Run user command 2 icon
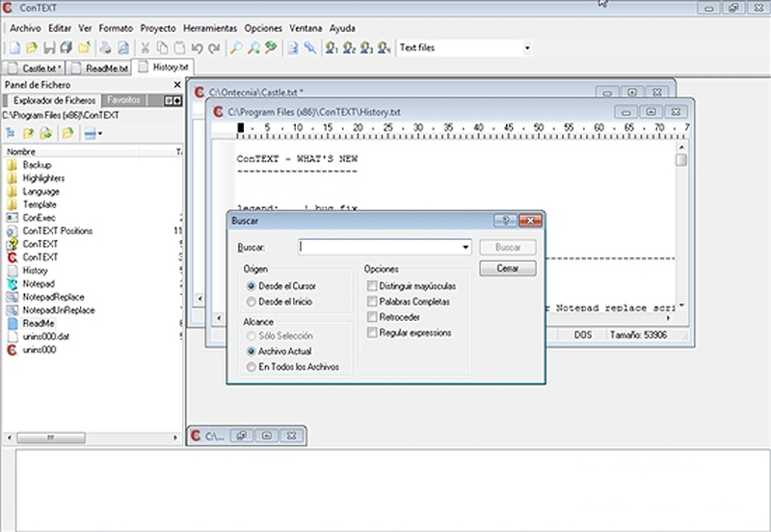Image resolution: width=771 pixels, height=532 pixels. click(x=349, y=47)
